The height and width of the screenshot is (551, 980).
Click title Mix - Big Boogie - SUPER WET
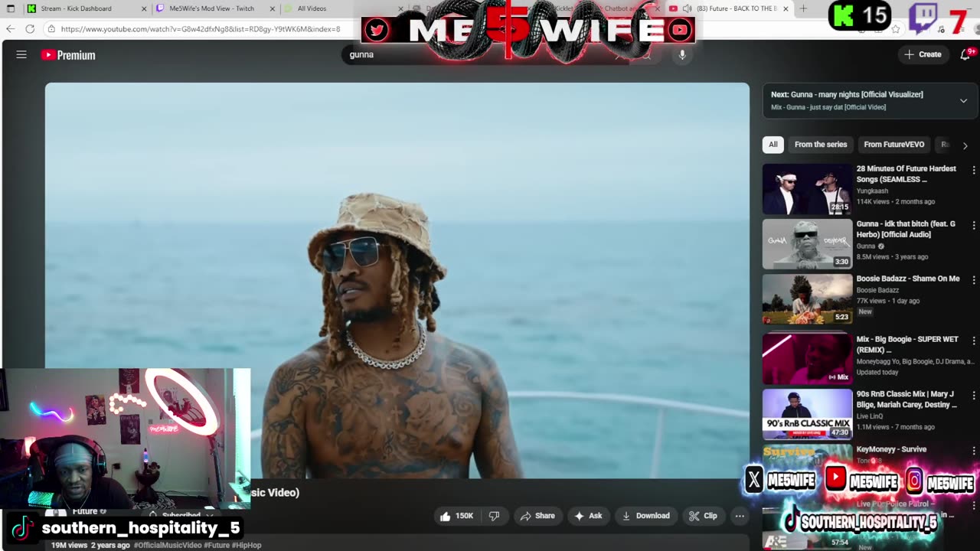click(906, 344)
